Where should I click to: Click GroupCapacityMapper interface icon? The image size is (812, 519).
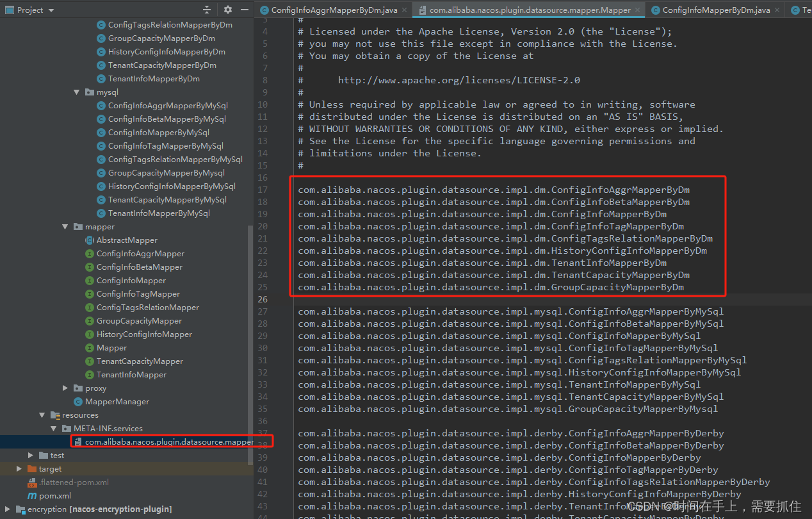click(x=90, y=321)
